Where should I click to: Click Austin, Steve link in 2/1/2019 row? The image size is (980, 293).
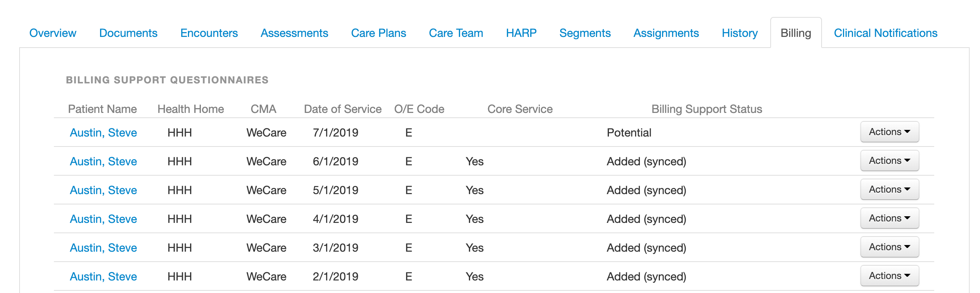coord(103,276)
